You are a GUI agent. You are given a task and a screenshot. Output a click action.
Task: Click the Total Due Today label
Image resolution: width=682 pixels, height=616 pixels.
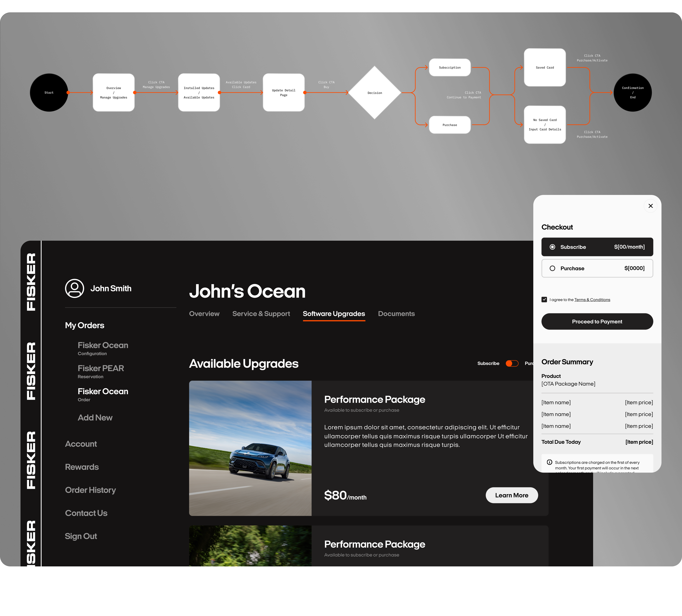[x=561, y=442]
